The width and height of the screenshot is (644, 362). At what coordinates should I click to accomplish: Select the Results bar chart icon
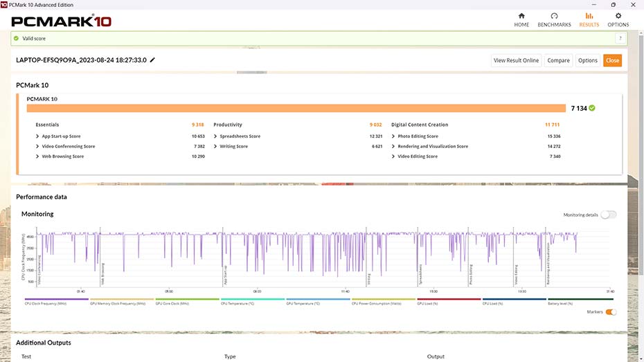tap(589, 16)
